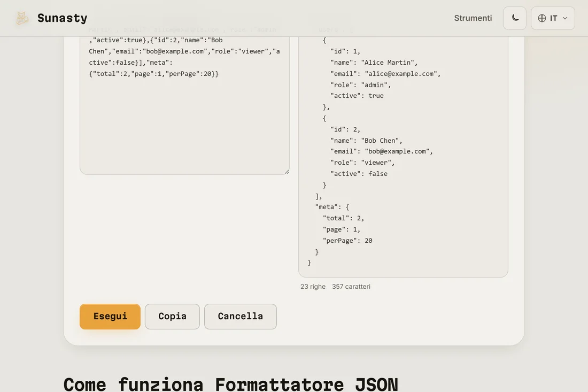Toggle dark mode with the moon icon

tap(514, 18)
